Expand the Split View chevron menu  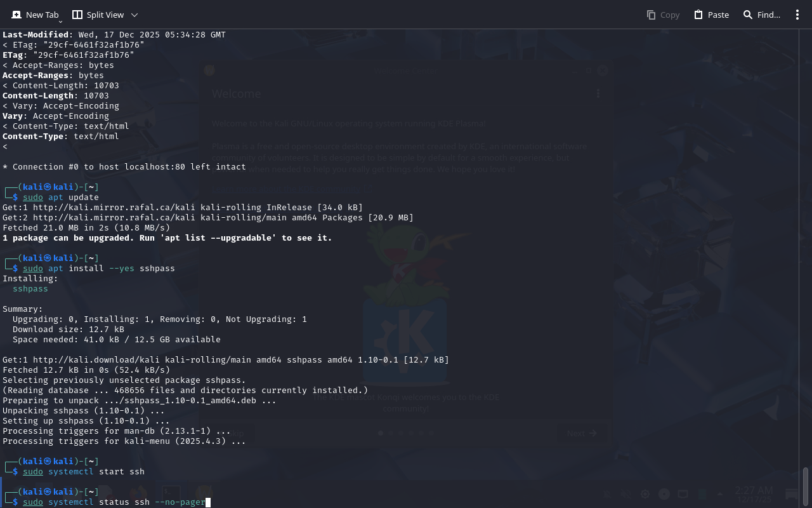(134, 15)
